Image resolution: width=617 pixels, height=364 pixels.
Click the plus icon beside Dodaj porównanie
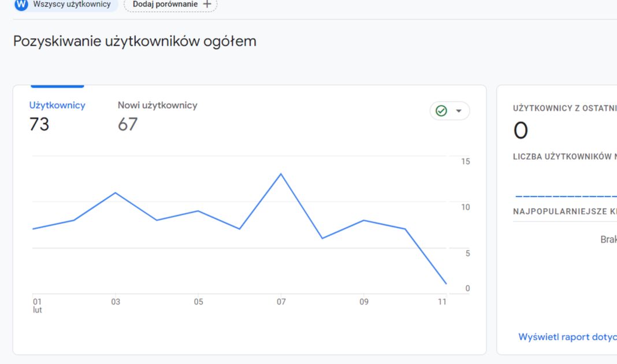(207, 5)
